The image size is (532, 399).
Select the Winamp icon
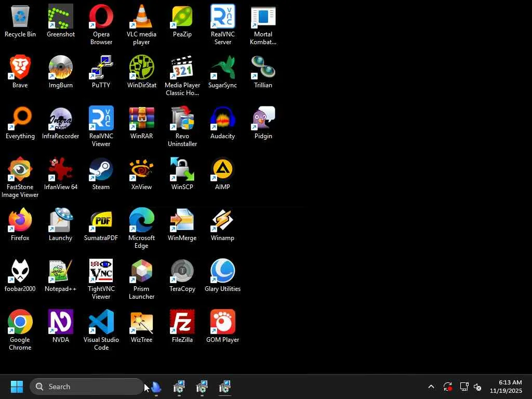tap(222, 224)
